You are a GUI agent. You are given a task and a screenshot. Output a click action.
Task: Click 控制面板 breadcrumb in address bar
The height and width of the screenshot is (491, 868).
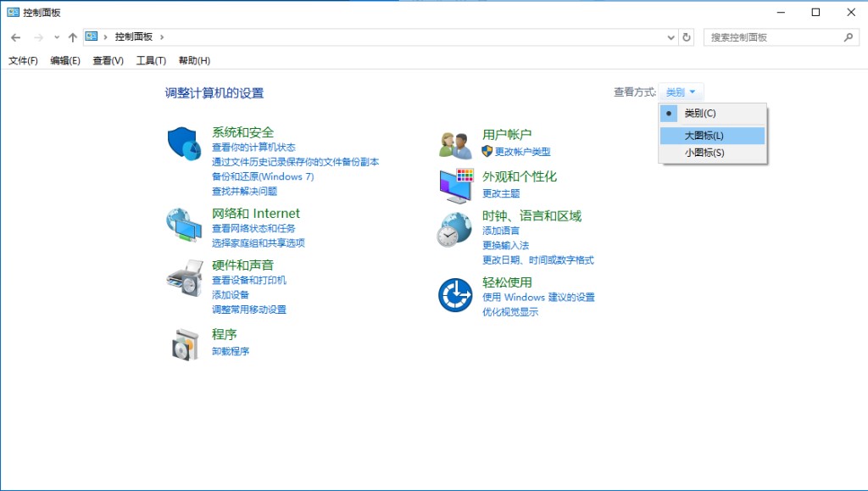pos(133,37)
